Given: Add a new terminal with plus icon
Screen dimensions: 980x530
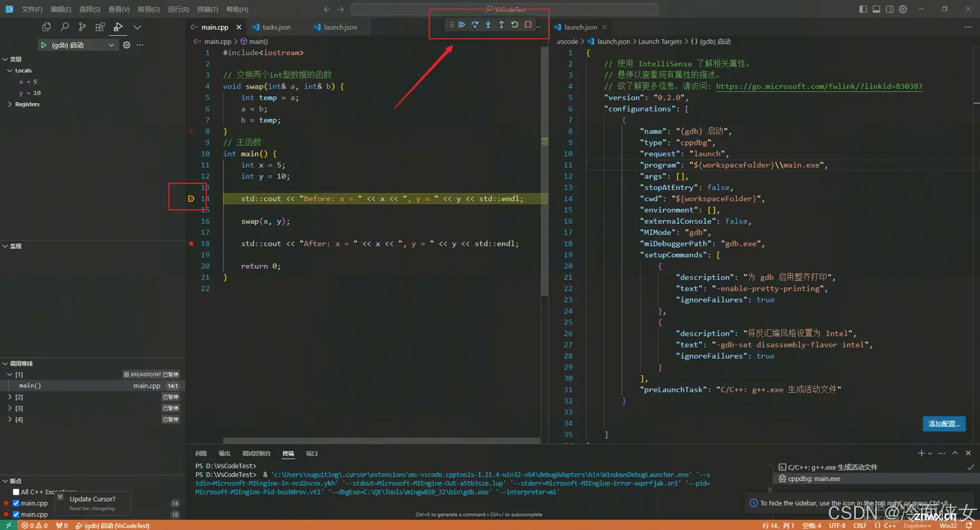Looking at the screenshot, I should (x=921, y=453).
